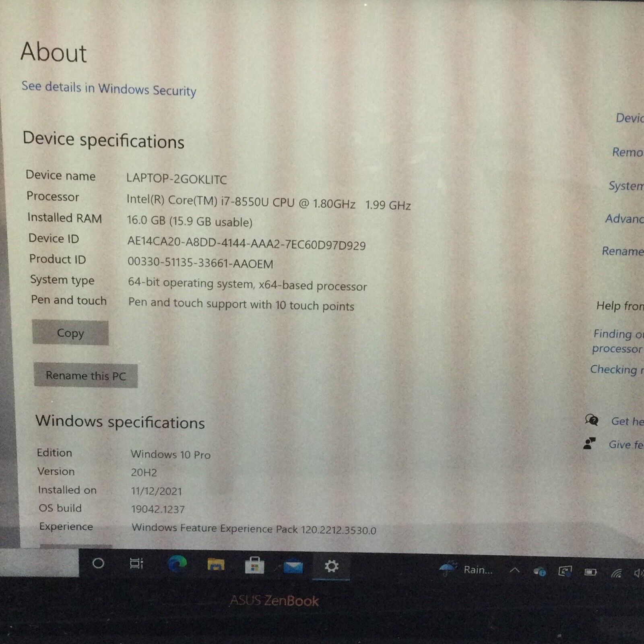Open Microsoft Store from taskbar
The width and height of the screenshot is (644, 644).
254,566
